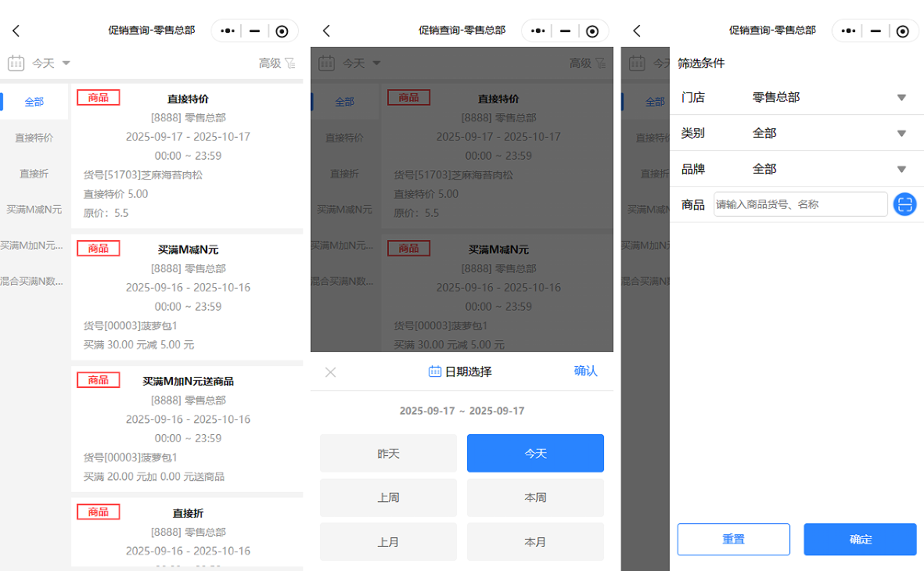
Task: Tap the circle target icon in middle panel
Action: [592, 31]
